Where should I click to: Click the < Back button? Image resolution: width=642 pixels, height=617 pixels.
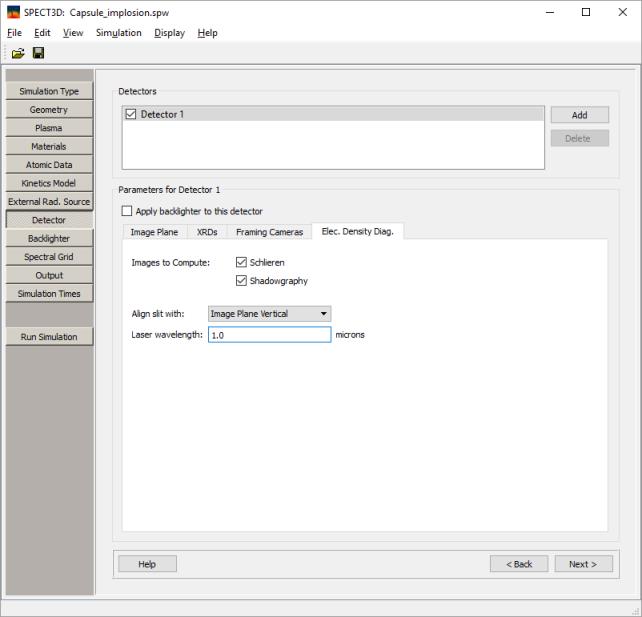(519, 564)
